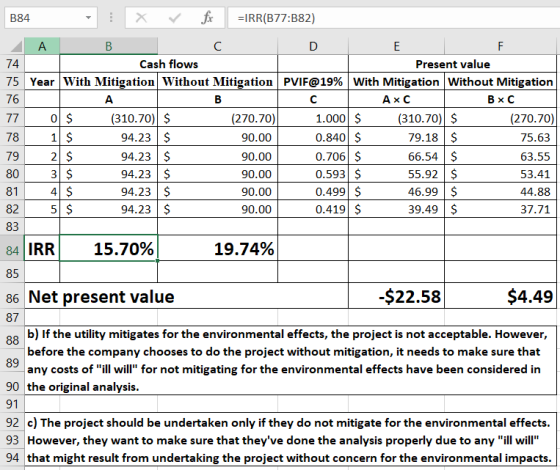Select the cell with 37.71

pos(500,209)
